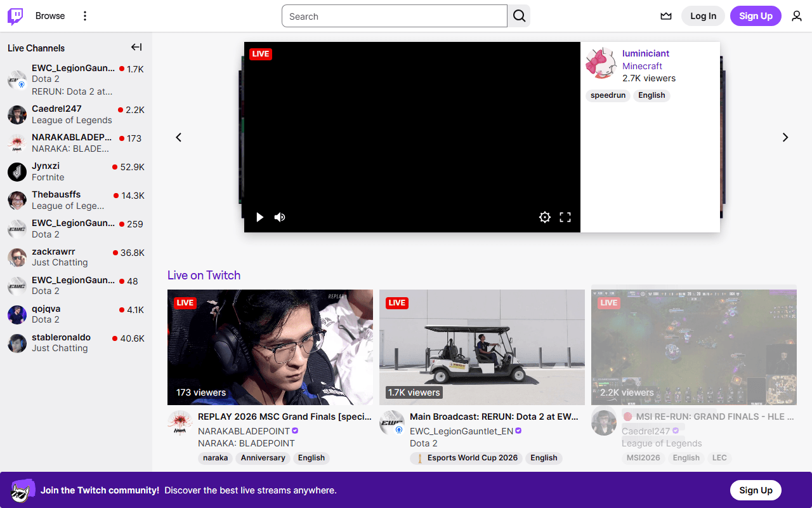Open NARAKABLADEPOINT sidebar avatar

17,144
